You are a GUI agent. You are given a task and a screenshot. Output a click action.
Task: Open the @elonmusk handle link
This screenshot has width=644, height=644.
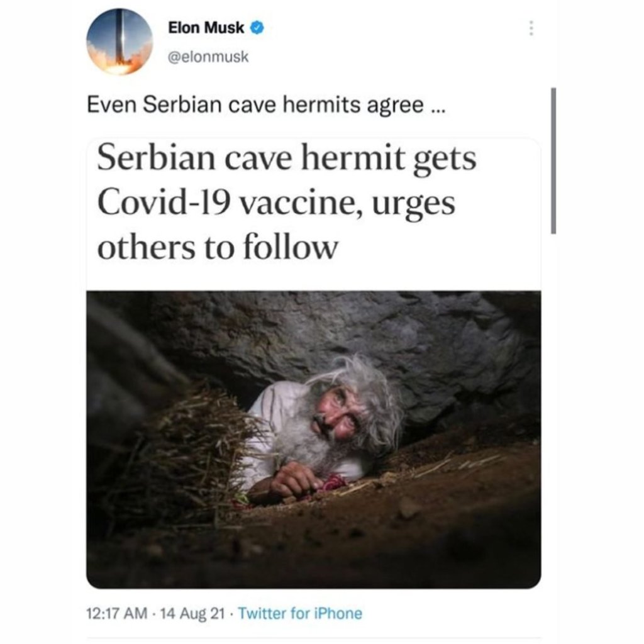click(x=209, y=57)
